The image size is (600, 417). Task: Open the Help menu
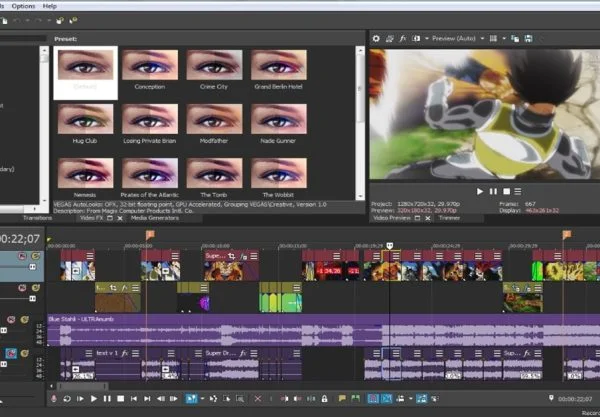(x=49, y=6)
